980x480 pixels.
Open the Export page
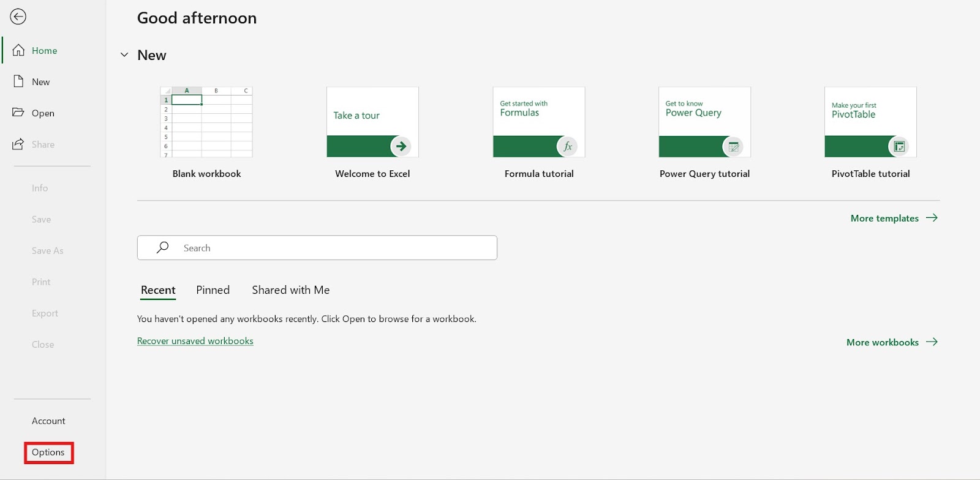click(45, 313)
